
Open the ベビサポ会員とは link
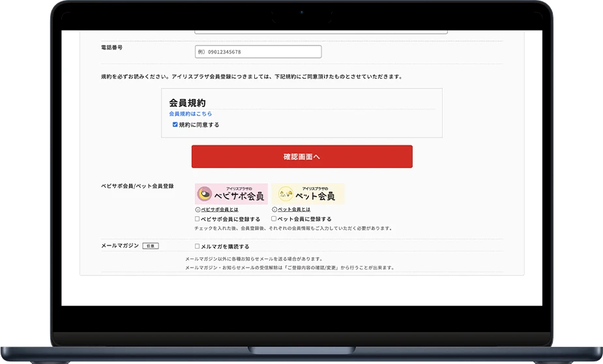click(x=220, y=210)
